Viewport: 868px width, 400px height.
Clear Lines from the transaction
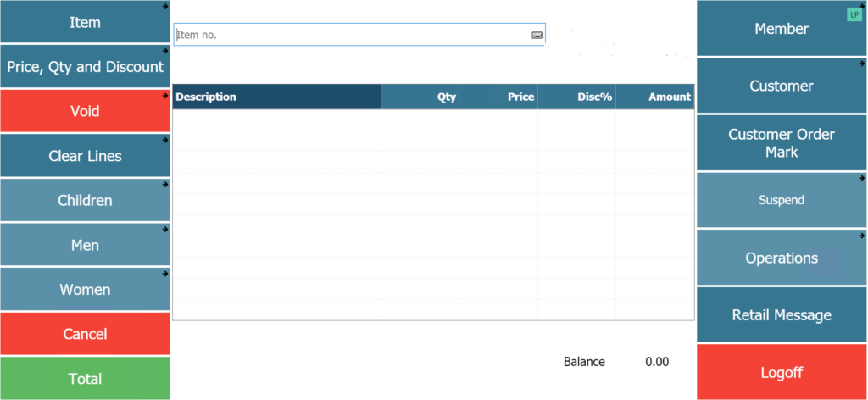[x=86, y=155]
